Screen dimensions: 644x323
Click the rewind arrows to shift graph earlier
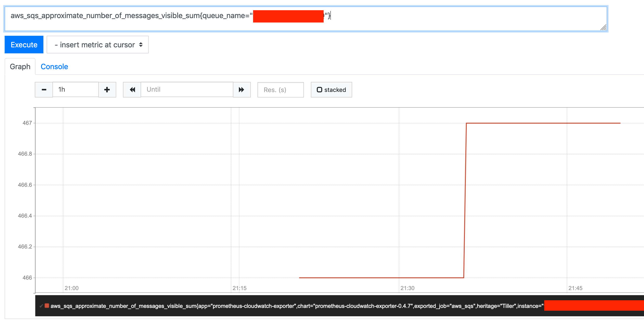(x=132, y=90)
